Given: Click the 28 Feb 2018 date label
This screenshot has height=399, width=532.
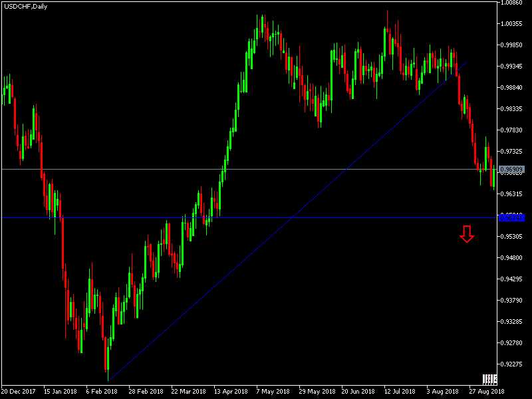Looking at the screenshot, I should click(x=146, y=391).
